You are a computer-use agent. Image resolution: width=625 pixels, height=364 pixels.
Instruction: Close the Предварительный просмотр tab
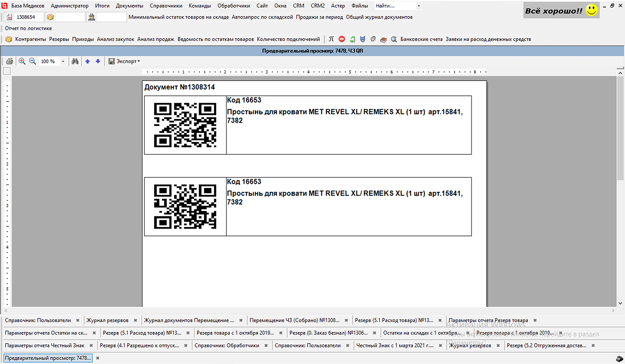[98, 358]
